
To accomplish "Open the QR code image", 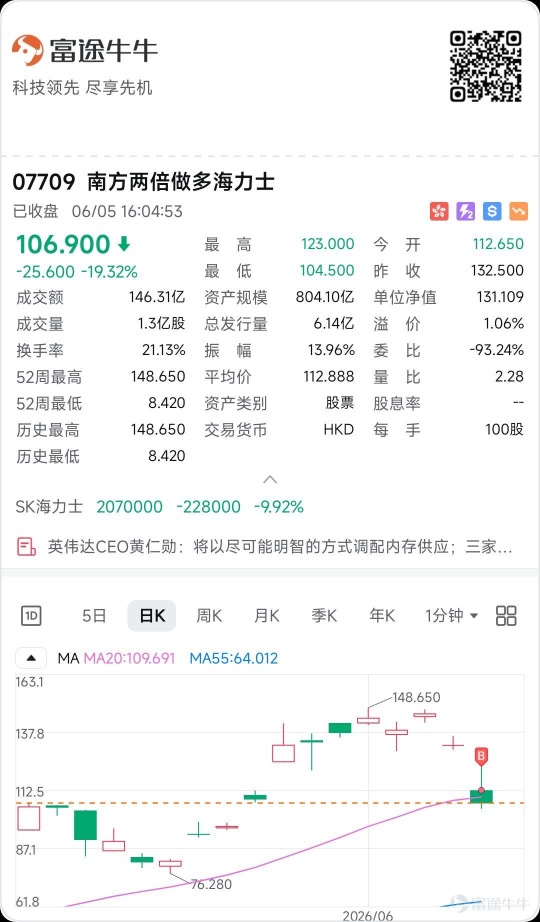I will click(x=486, y=66).
